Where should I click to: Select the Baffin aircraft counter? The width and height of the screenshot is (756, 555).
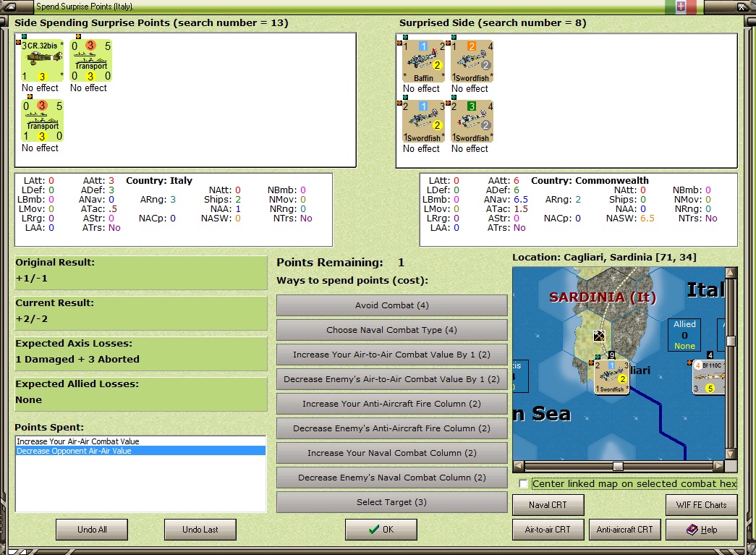423,62
